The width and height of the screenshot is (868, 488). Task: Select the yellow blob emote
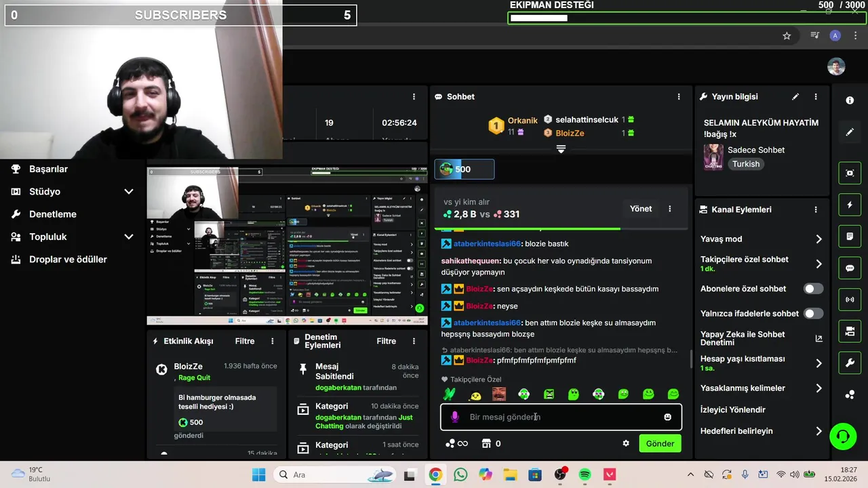474,394
